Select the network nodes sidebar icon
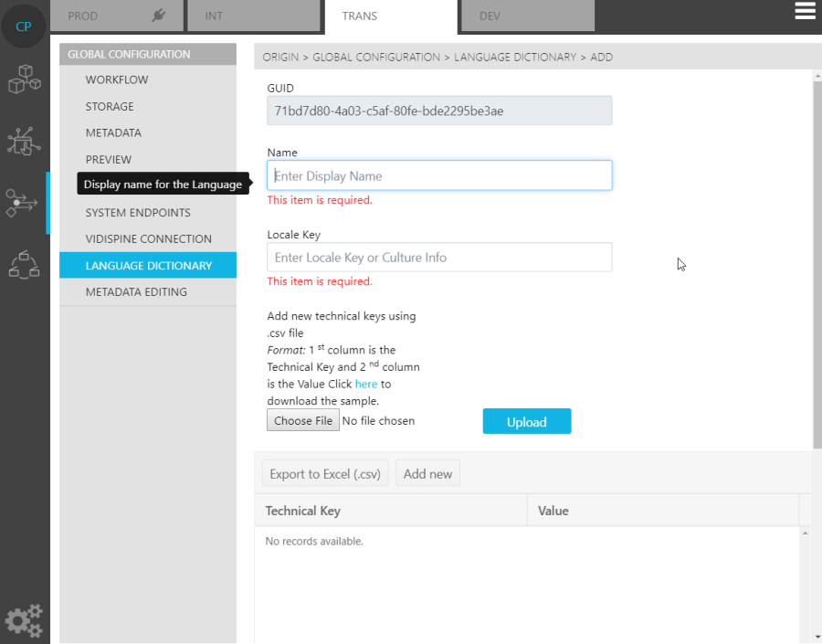Viewport: 822px width, 644px height. click(24, 140)
